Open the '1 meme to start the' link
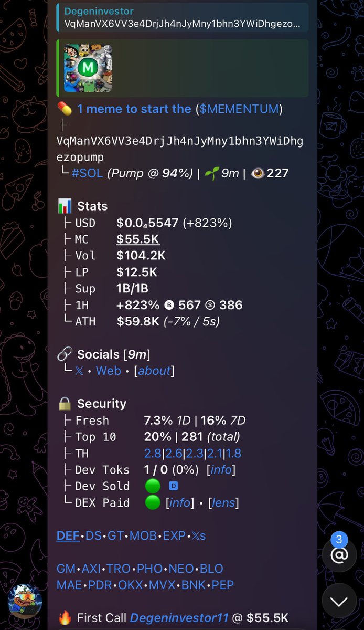The image size is (364, 630). (x=134, y=109)
